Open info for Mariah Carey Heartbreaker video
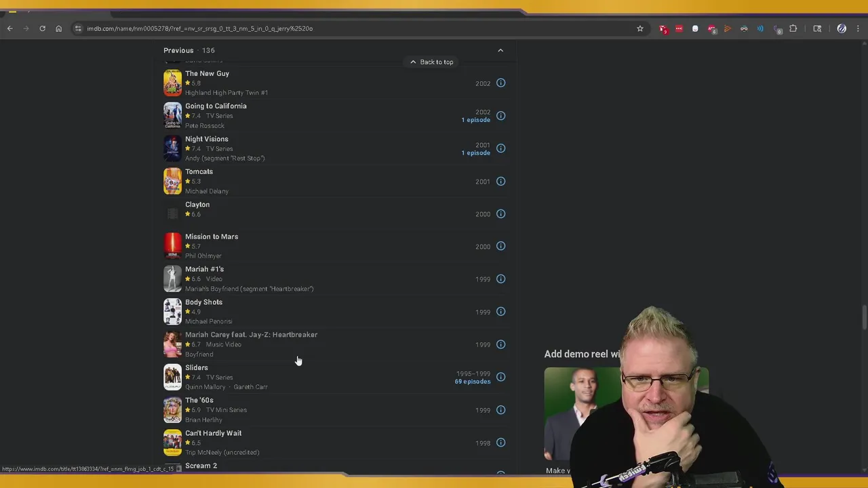868x488 pixels. pos(500,344)
